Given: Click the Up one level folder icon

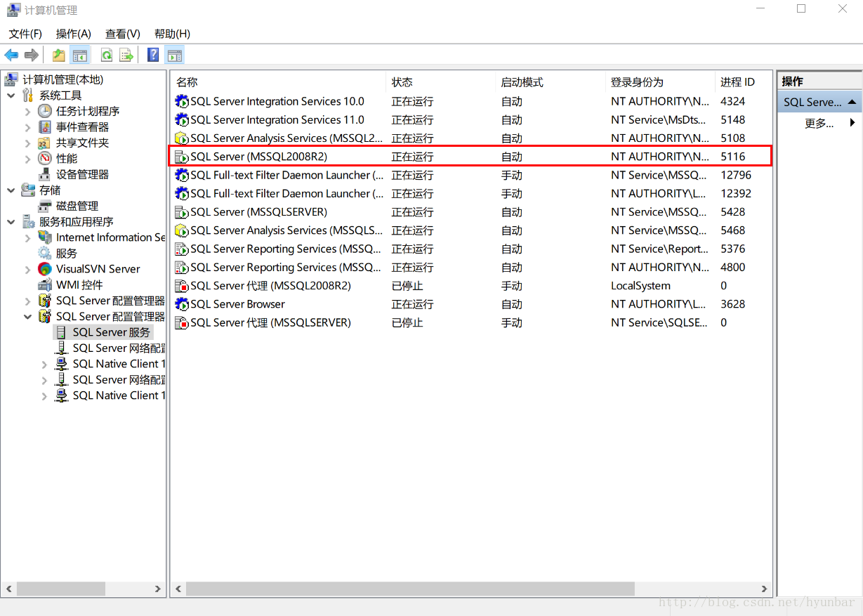Looking at the screenshot, I should [x=59, y=55].
